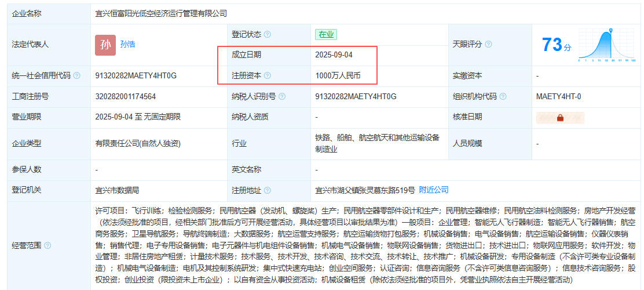The image size is (644, 290).
Task: Click the address 宜兴市湖父镇张灵慕东路519号
Action: [365, 190]
